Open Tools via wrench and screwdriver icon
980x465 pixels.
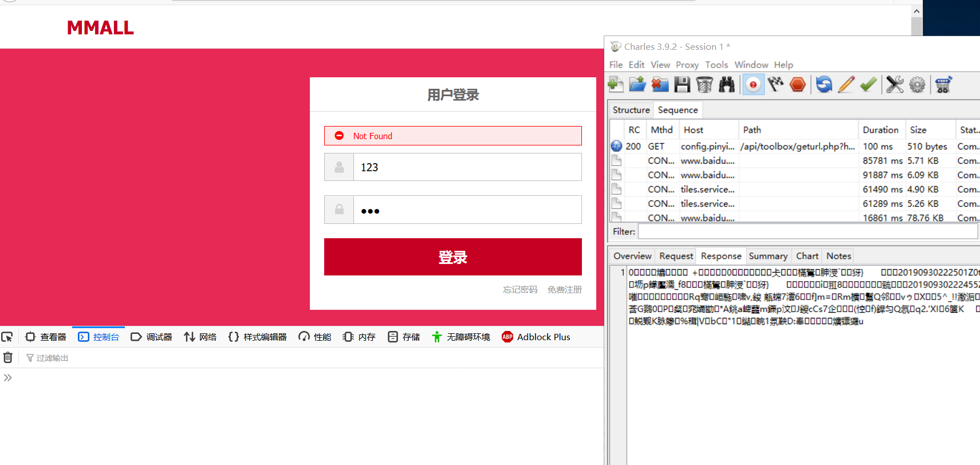[x=895, y=85]
